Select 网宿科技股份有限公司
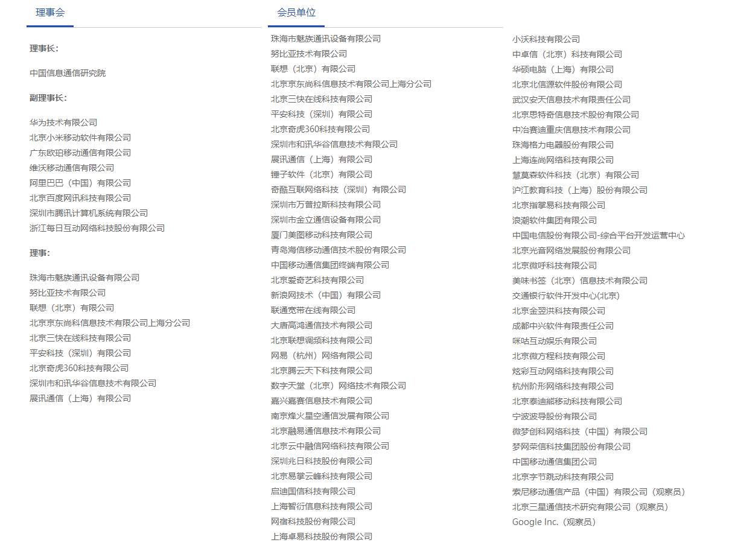 (313, 521)
